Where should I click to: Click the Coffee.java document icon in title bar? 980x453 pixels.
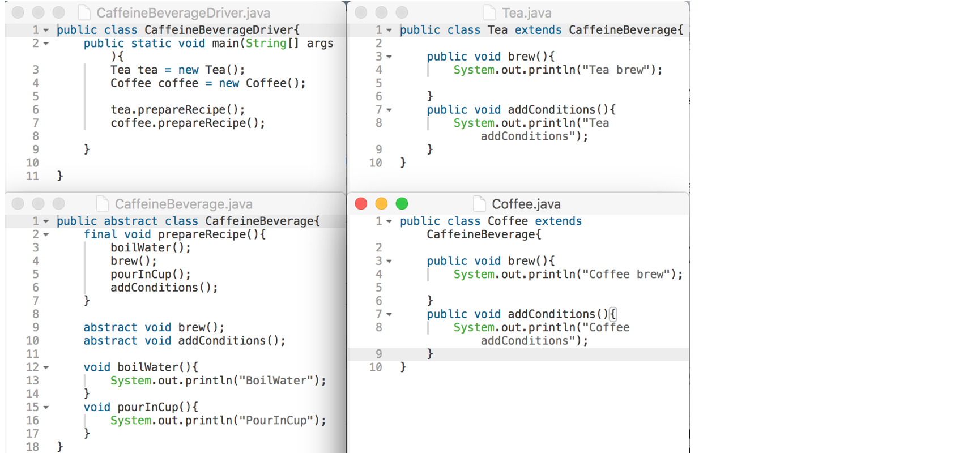pyautogui.click(x=479, y=203)
